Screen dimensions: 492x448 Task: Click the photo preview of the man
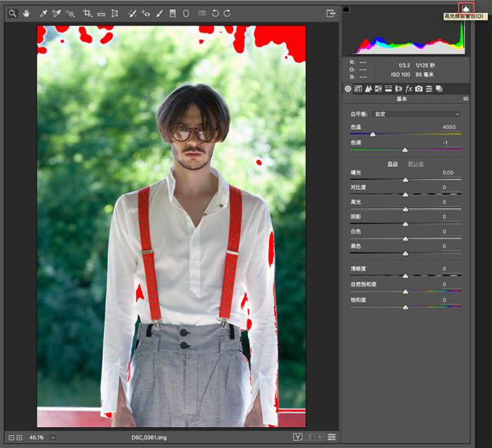(x=171, y=227)
